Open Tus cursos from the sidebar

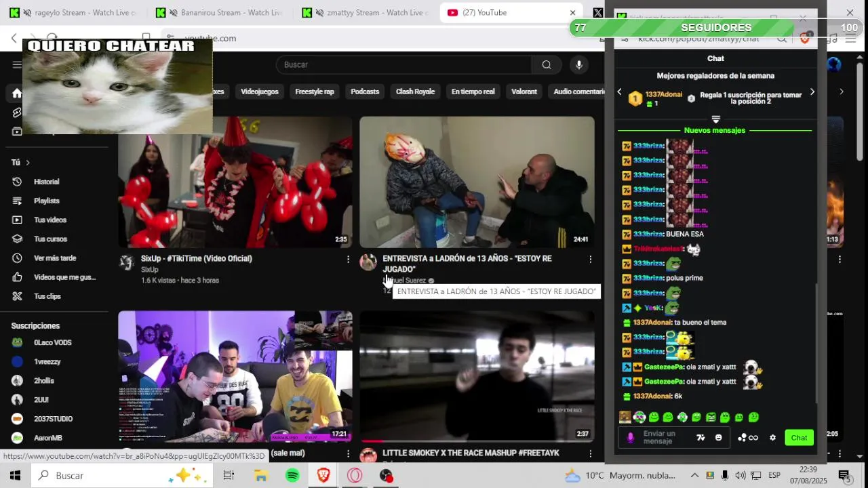50,239
